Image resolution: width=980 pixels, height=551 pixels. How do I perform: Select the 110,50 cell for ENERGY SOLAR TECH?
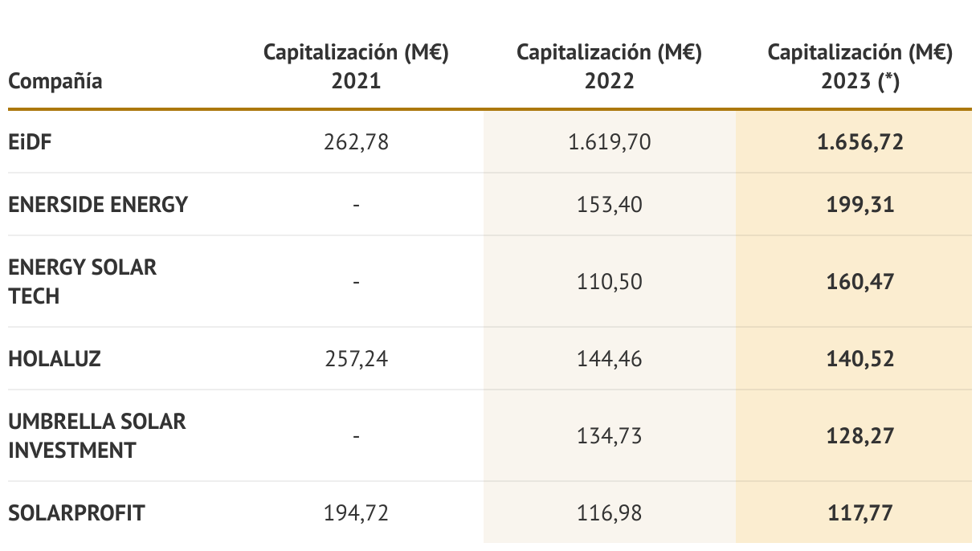(609, 282)
